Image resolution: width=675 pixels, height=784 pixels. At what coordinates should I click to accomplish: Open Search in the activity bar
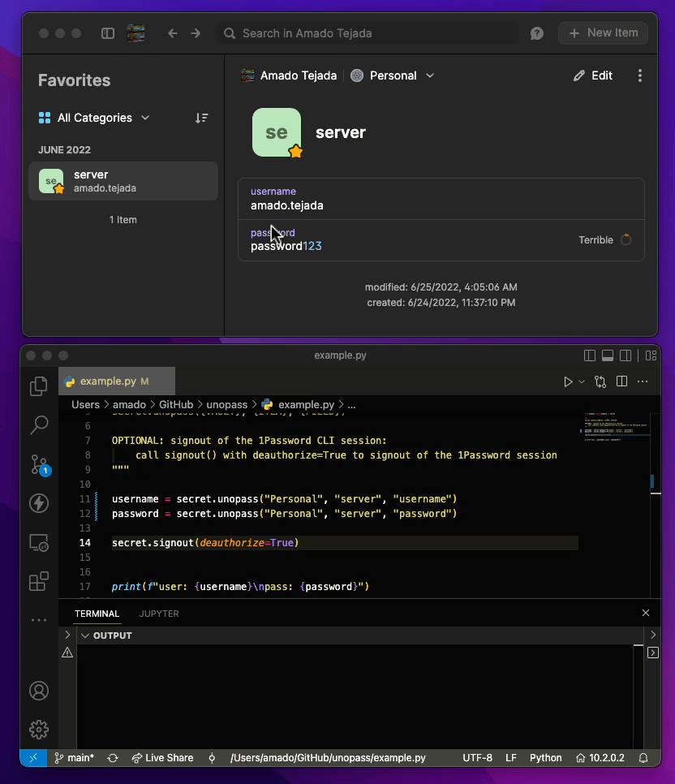pos(38,424)
